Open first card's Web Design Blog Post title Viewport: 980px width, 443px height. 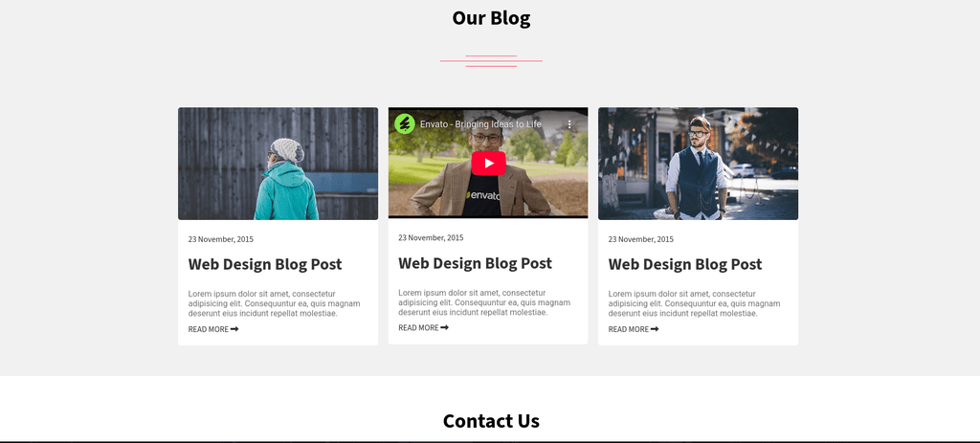[x=265, y=264]
